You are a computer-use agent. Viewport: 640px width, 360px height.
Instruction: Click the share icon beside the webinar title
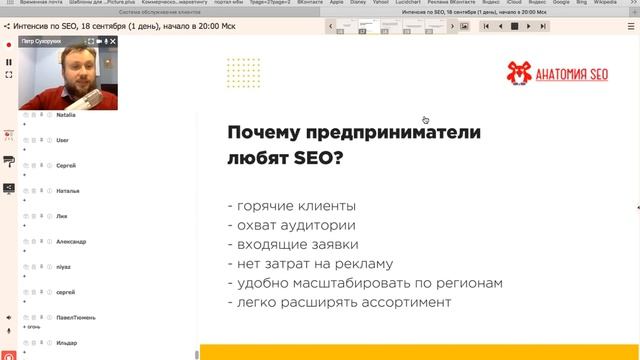7,27
